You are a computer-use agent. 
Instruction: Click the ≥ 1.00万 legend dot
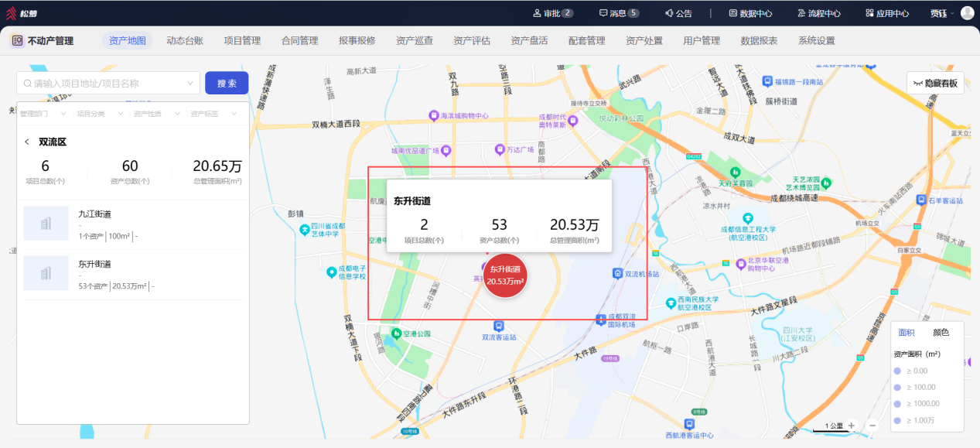(897, 420)
